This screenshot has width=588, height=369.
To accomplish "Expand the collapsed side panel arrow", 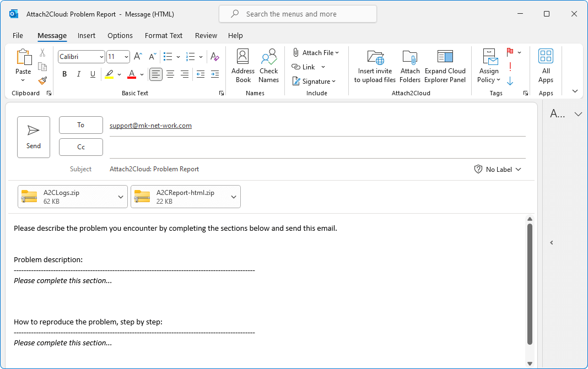I will tap(551, 243).
